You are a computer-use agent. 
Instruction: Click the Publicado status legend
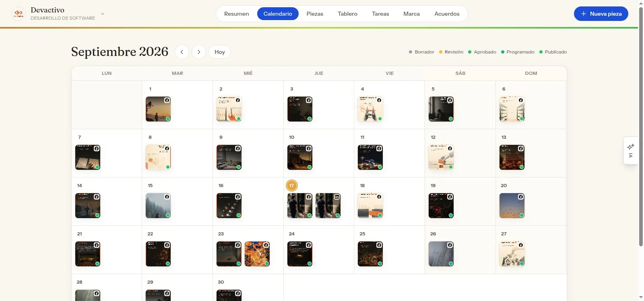click(553, 52)
